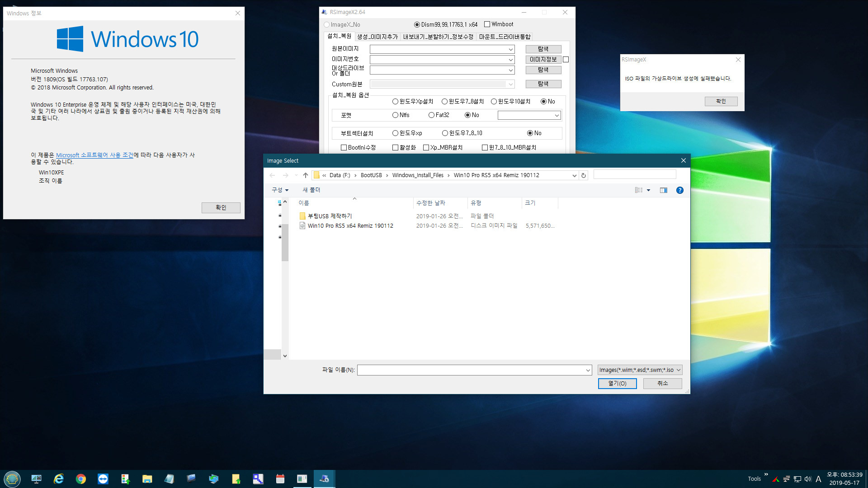Image resolution: width=868 pixels, height=488 pixels.
Task: Click the BootUSB breadcrumb in address bar
Action: tap(371, 175)
